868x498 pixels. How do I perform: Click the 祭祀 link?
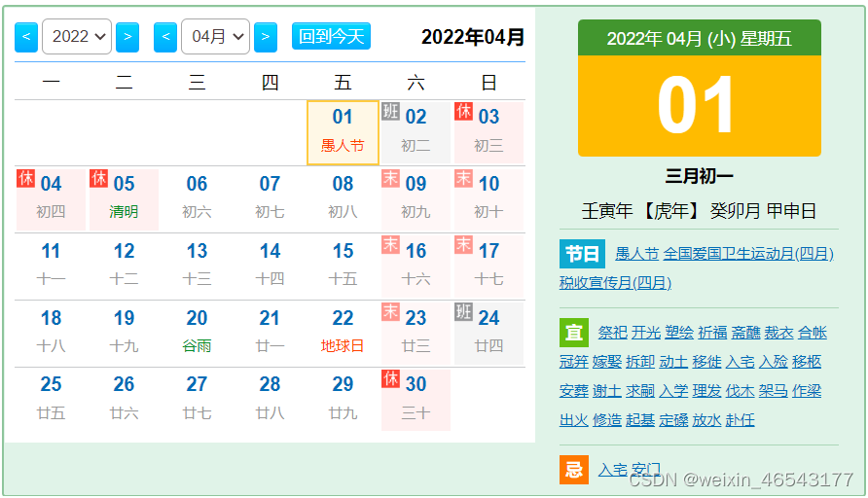pos(613,333)
